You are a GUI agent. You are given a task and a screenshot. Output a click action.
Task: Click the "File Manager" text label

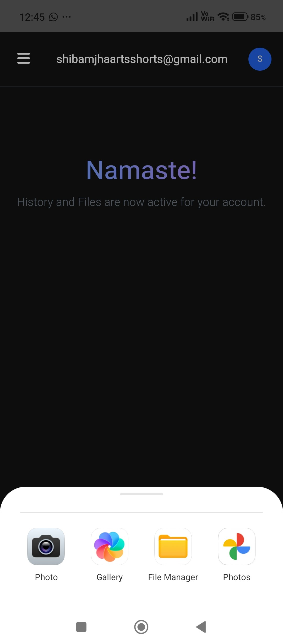[x=173, y=577]
